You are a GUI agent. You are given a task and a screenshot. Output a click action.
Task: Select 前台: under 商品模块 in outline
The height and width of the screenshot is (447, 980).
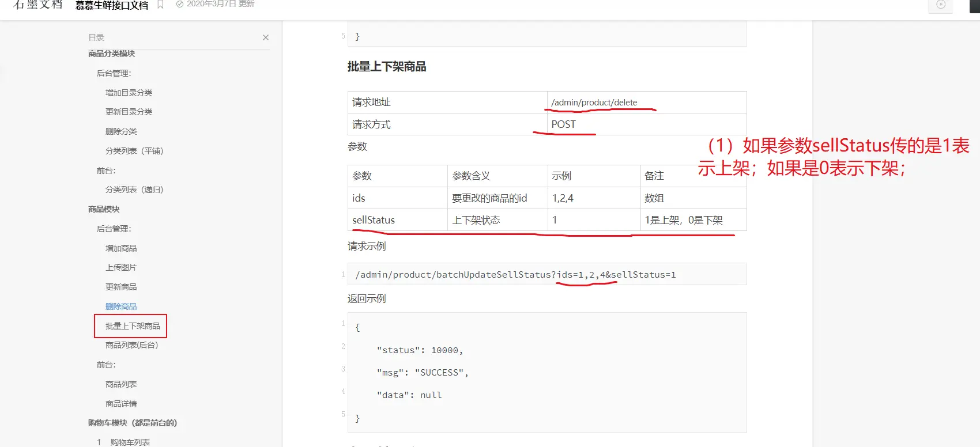tap(106, 365)
